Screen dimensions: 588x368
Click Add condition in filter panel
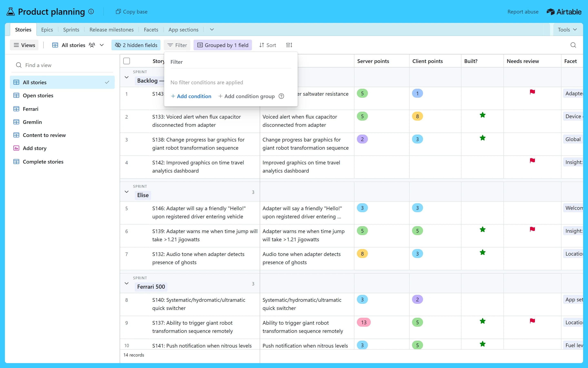coord(191,96)
